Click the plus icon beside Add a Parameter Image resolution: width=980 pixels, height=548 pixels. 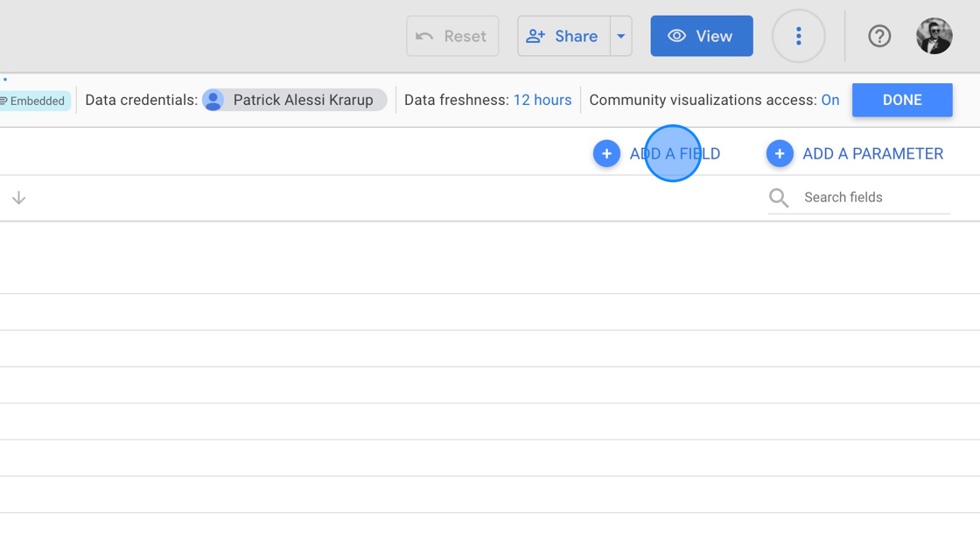click(x=780, y=153)
